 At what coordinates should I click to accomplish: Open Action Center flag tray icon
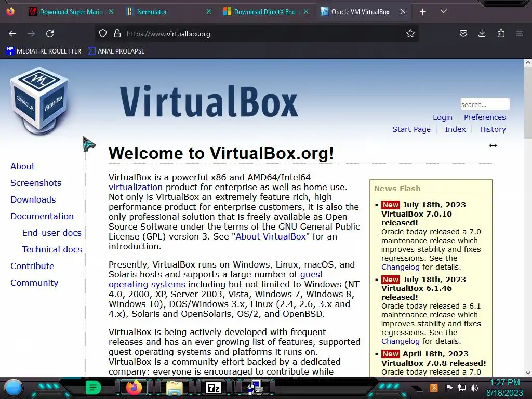pos(449,388)
